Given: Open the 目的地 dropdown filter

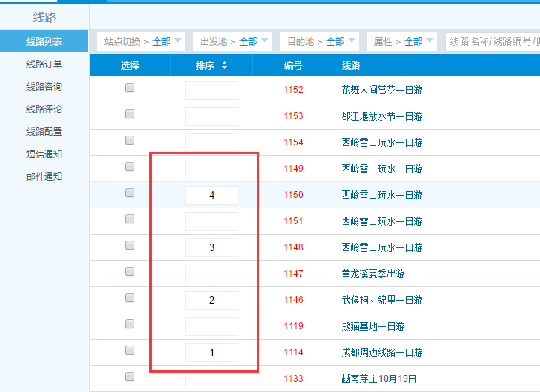Looking at the screenshot, I should point(319,42).
